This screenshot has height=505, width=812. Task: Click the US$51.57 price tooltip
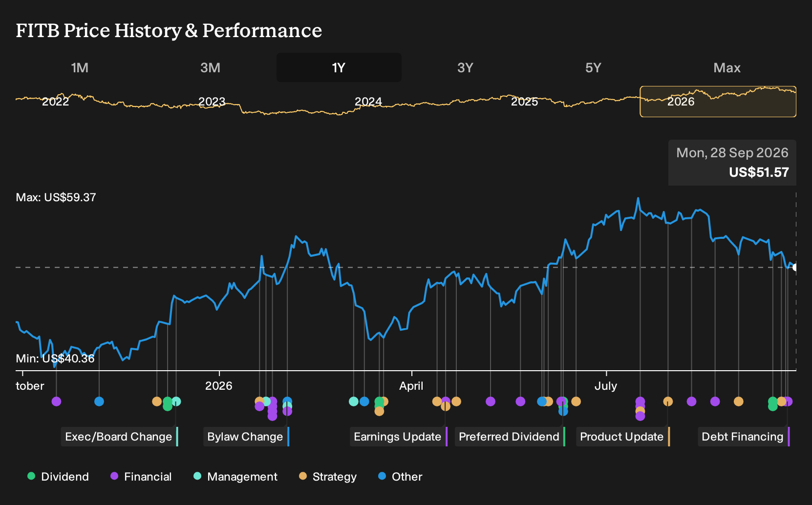732,163
